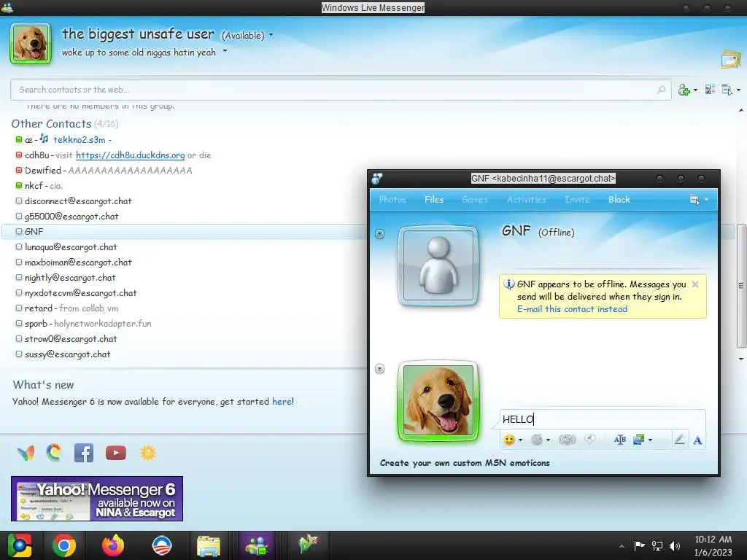Click the voice clip icon in chat toolbar
Screen dimensions: 747x560
(589, 440)
